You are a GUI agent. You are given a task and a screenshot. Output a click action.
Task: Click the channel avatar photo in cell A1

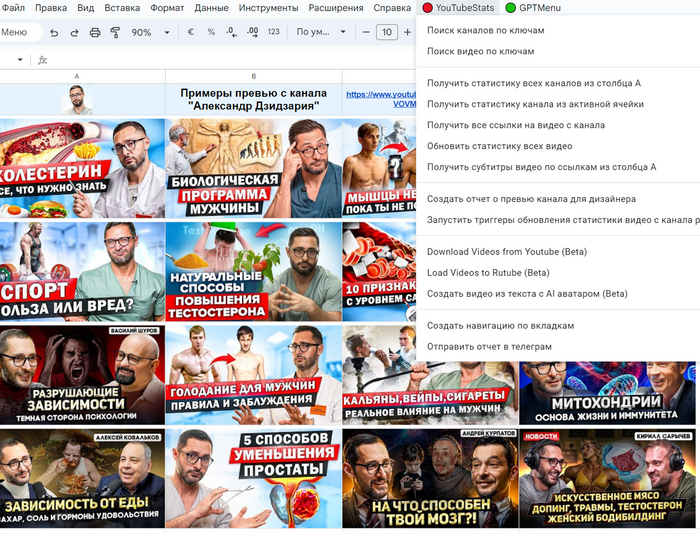77,100
